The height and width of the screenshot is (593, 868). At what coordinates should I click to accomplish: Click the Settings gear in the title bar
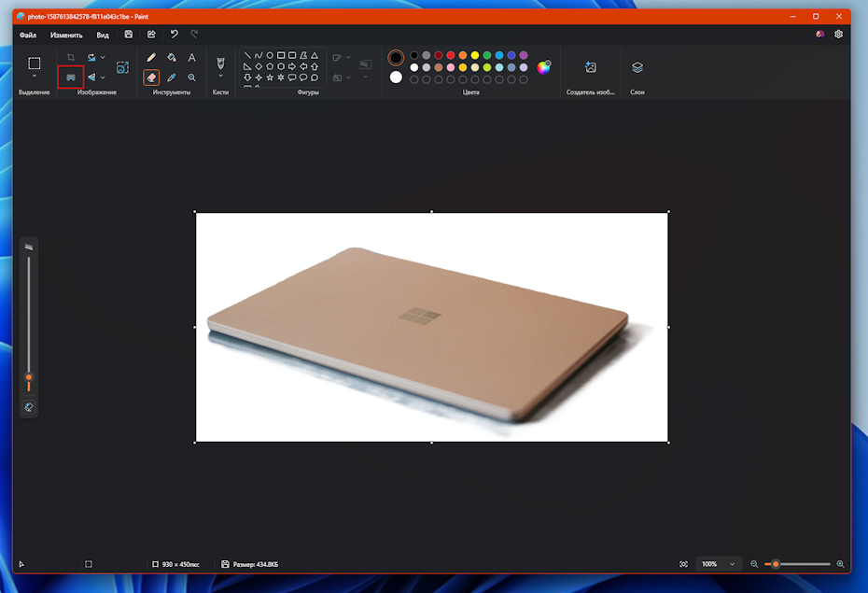point(838,34)
